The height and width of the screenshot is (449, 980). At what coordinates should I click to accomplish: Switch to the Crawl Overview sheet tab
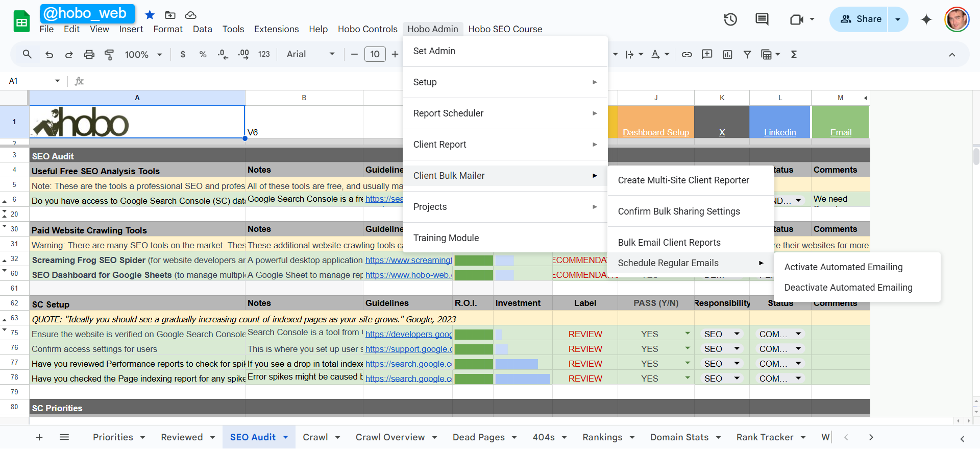[390, 437]
